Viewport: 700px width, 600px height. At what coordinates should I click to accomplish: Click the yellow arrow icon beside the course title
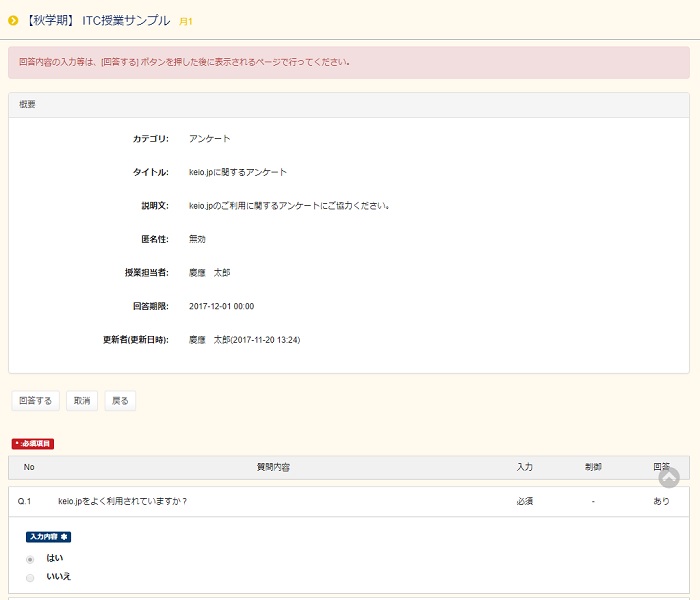point(13,20)
